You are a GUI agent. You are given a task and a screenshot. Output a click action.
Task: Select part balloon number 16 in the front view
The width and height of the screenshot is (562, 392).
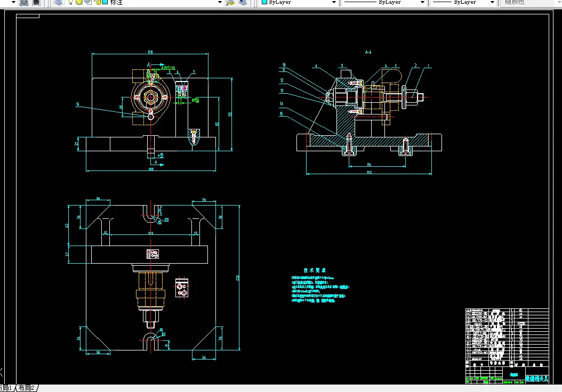pos(77,104)
